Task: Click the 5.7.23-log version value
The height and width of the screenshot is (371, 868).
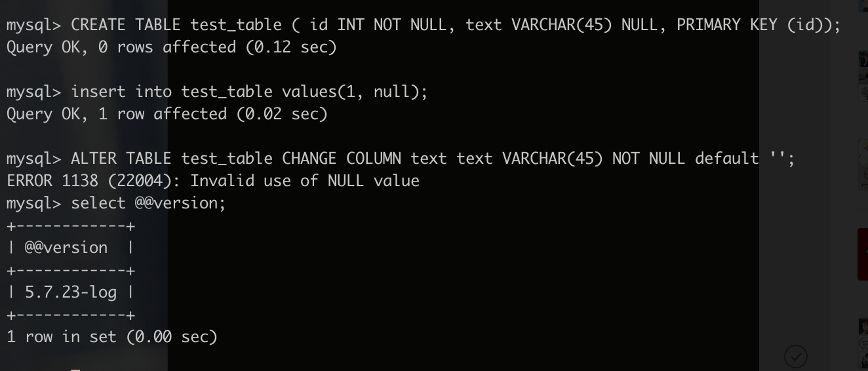Action: (x=71, y=292)
